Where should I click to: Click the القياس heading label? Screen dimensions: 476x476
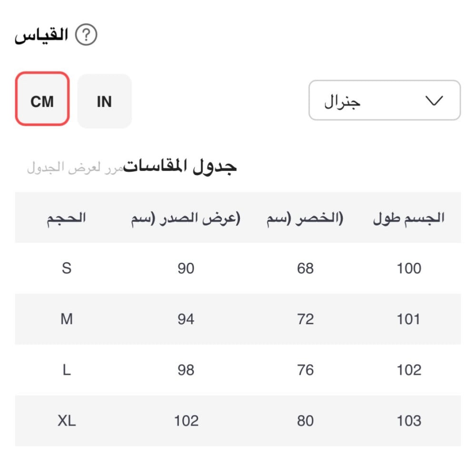pyautogui.click(x=41, y=36)
